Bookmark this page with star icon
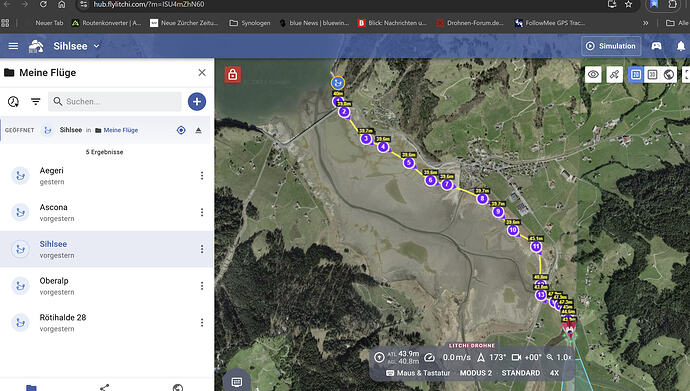 click(628, 4)
